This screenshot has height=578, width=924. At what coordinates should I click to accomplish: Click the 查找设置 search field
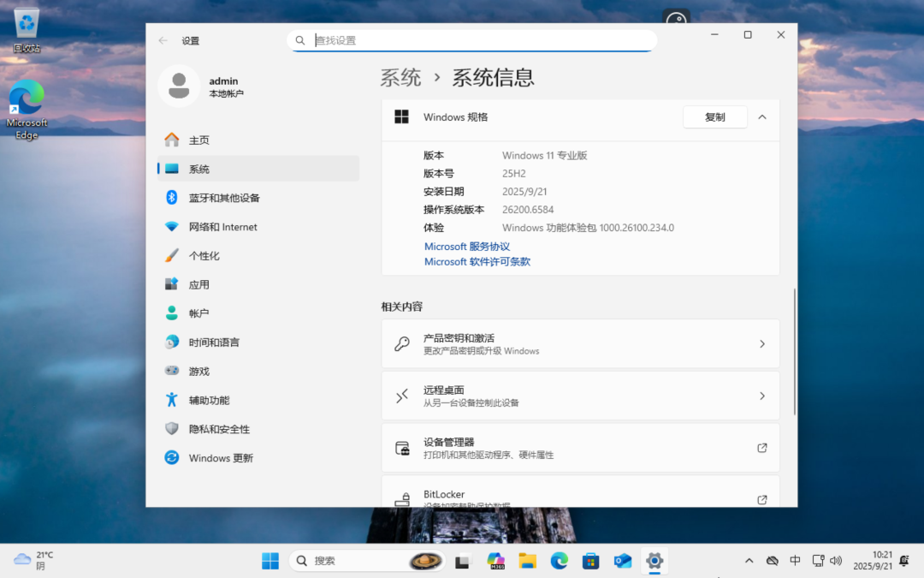472,40
